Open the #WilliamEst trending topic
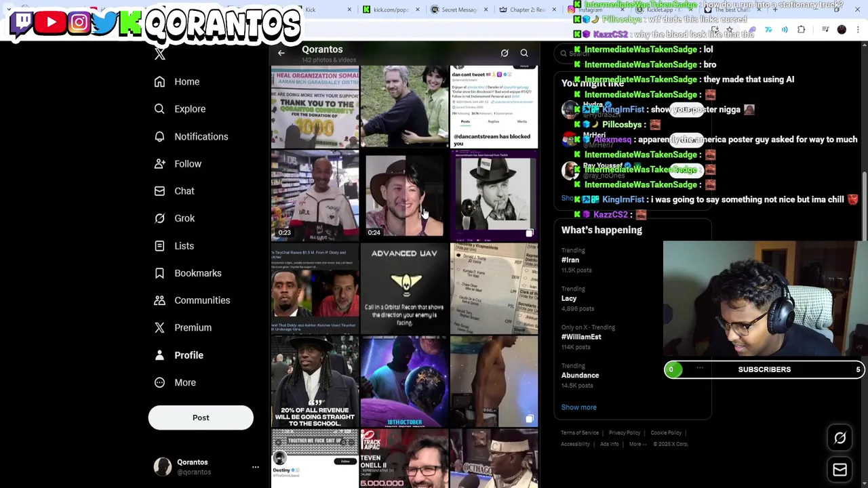Image resolution: width=868 pixels, height=488 pixels. [x=581, y=337]
